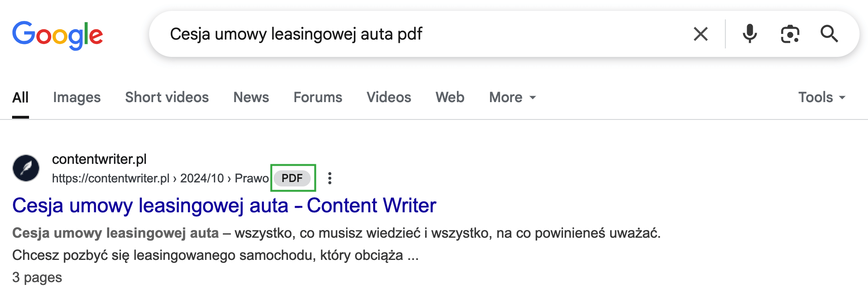
Task: Click the contentwriter.pl feather favicon
Action: [26, 168]
